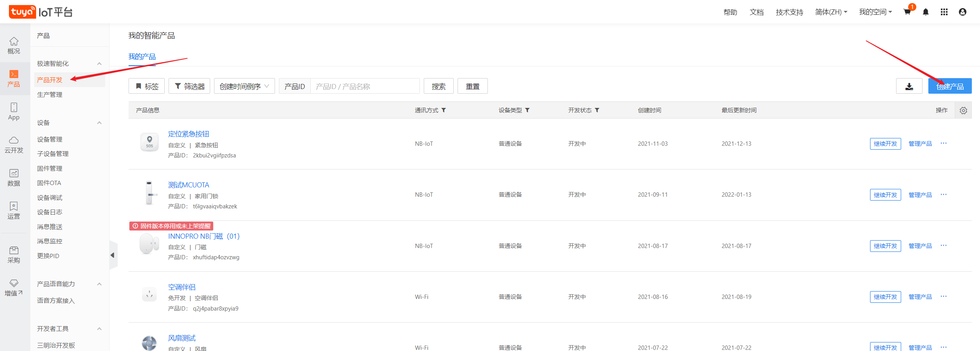Open 固件管理 menu item
This screenshot has width=980, height=351.
[50, 169]
